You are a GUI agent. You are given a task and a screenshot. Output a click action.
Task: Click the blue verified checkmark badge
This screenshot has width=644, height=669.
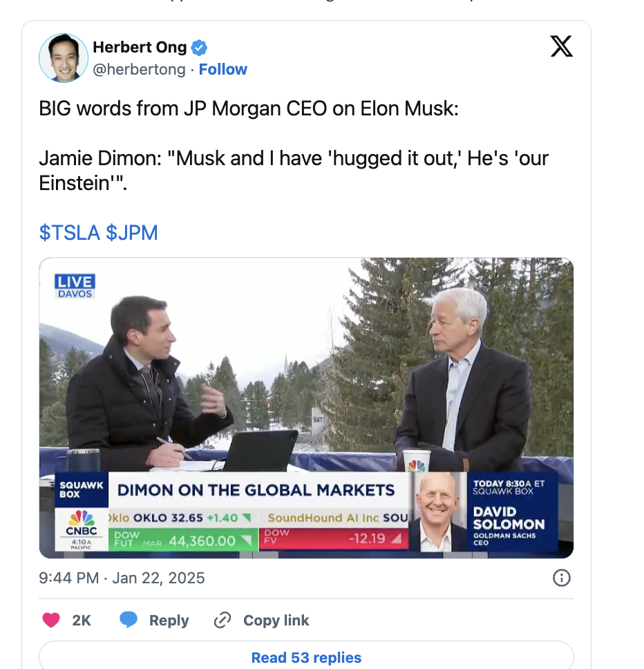(x=200, y=48)
